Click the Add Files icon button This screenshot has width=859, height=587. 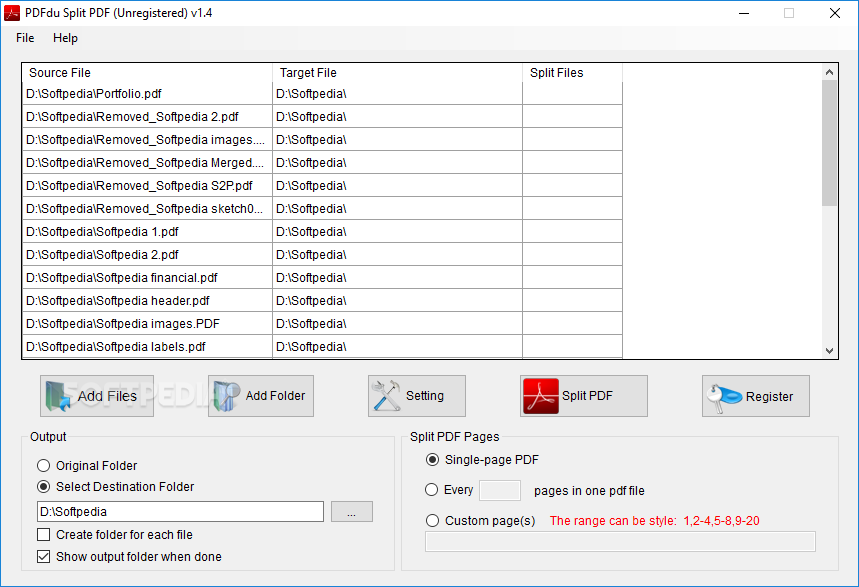[97, 396]
